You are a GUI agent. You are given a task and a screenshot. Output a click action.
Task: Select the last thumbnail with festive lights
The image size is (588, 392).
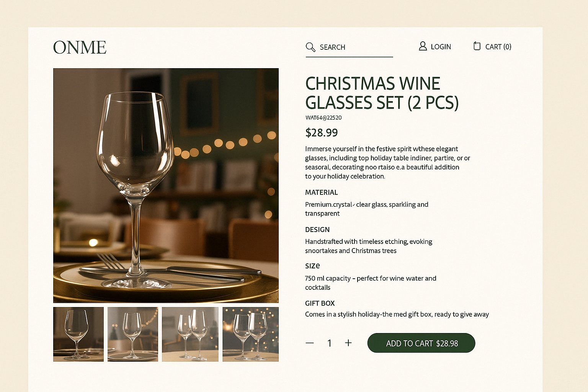click(x=250, y=334)
